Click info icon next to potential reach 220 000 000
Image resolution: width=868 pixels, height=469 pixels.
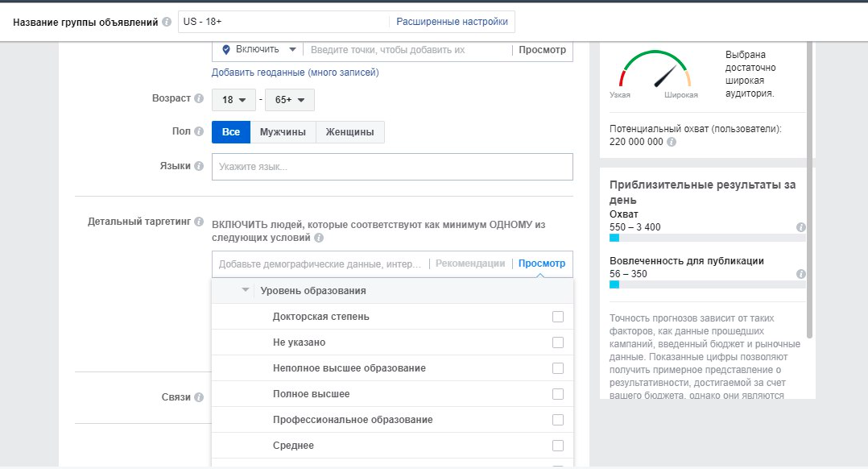[x=672, y=142]
